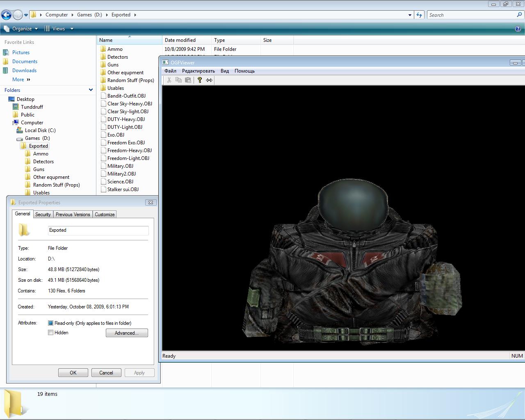Click the double-arrow icon in OGFViewer toolbar
This screenshot has width=525, height=420.
click(209, 80)
